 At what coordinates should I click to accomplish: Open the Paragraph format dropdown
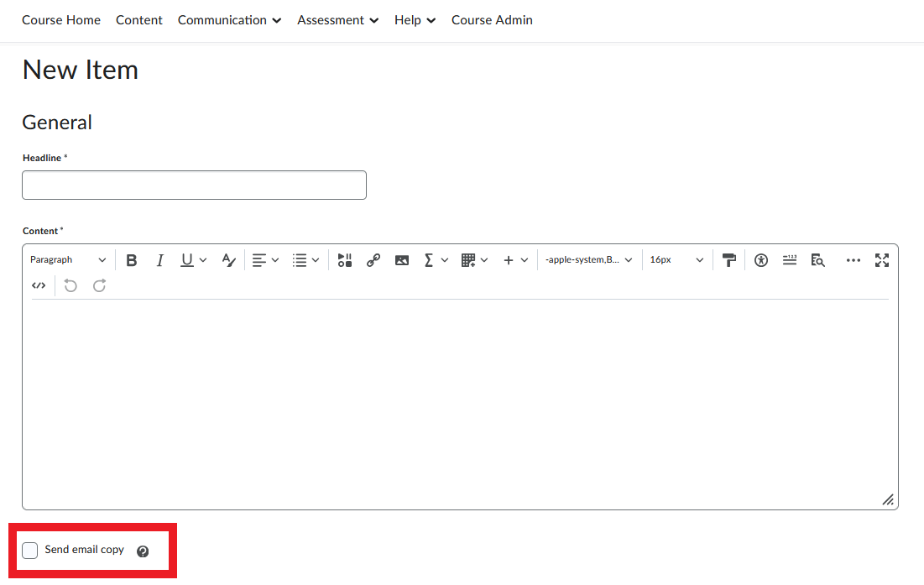[x=68, y=260]
